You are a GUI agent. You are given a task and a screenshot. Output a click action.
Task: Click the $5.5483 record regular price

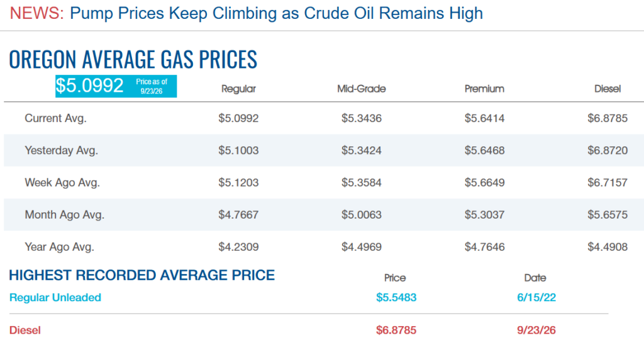point(396,297)
